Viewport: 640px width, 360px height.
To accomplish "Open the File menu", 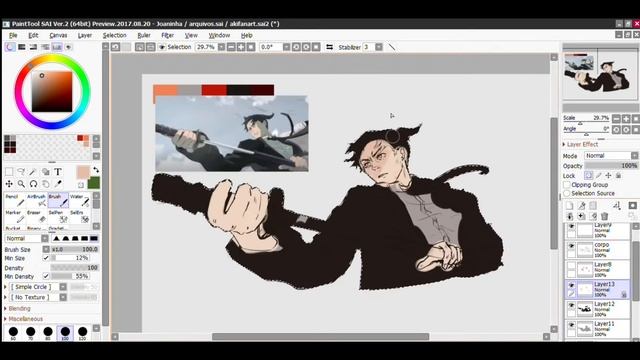I will point(13,36).
